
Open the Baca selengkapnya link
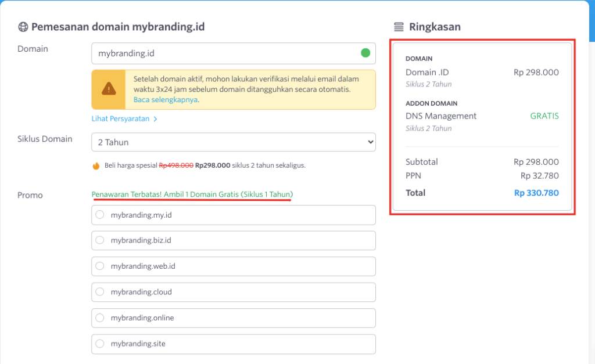pyautogui.click(x=166, y=99)
